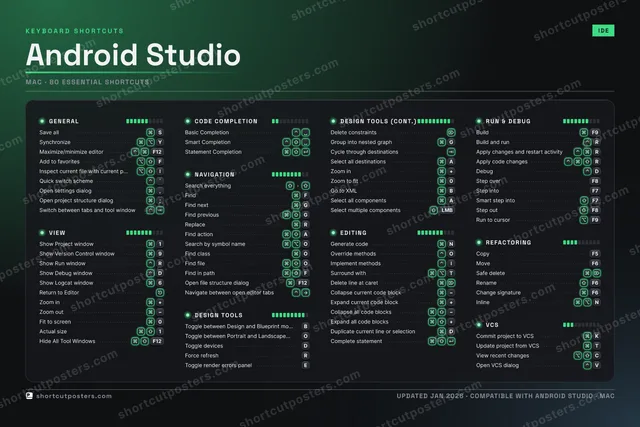Click Generate code entry
The height and width of the screenshot is (427, 640).
tap(393, 244)
